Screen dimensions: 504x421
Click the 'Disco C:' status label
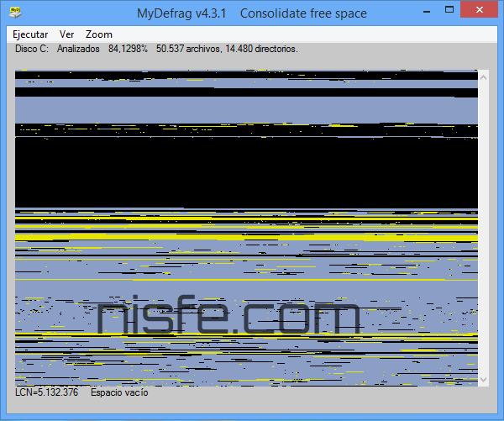pos(32,49)
